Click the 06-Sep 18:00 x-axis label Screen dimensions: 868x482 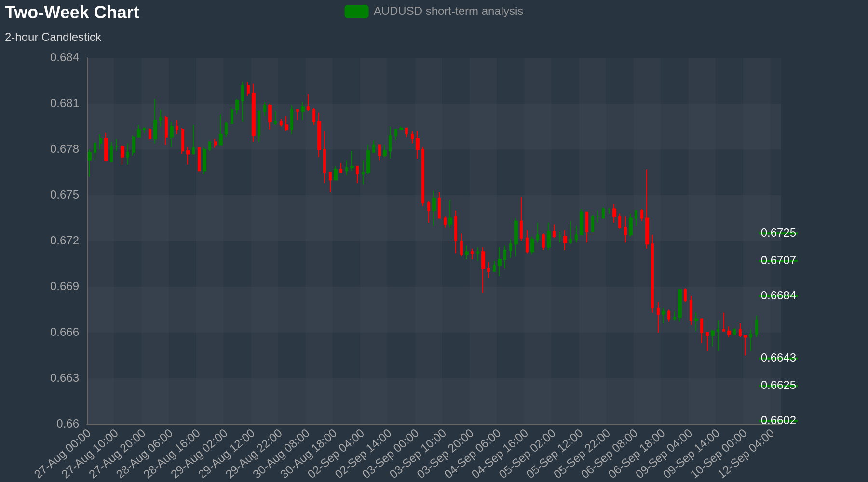tap(637, 454)
